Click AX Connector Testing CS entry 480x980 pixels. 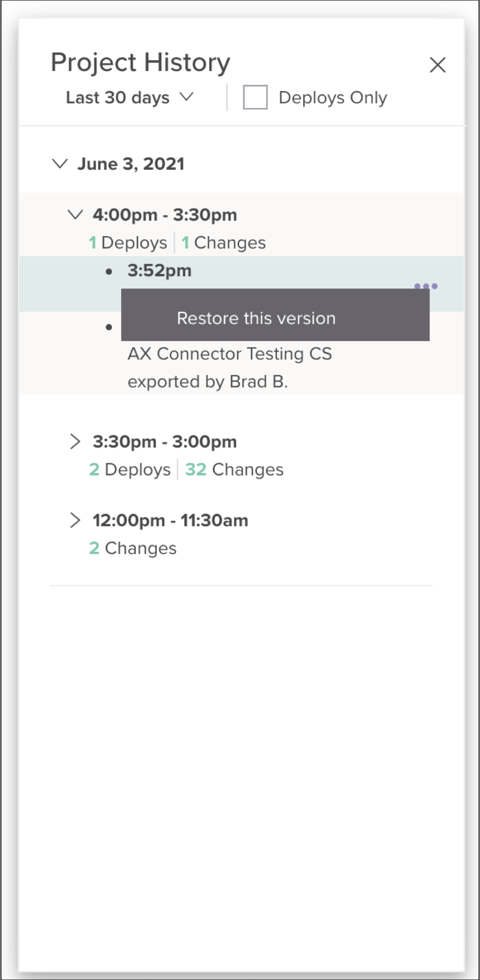(230, 354)
